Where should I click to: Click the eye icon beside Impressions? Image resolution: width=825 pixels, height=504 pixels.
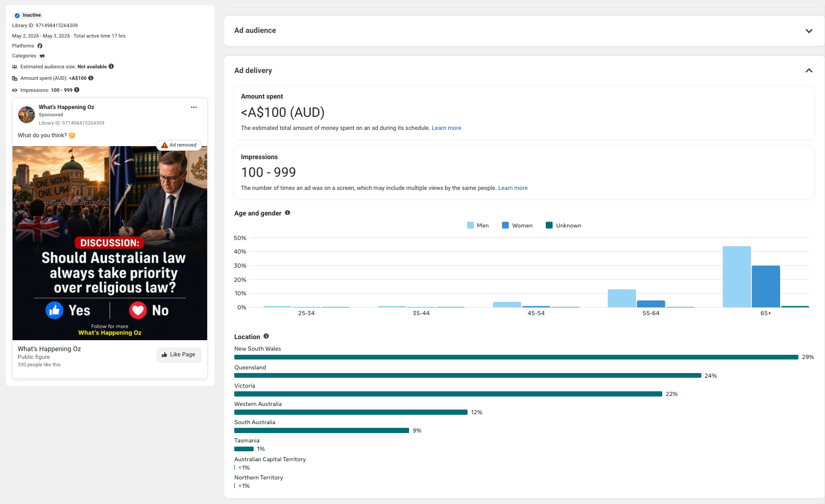tap(15, 90)
